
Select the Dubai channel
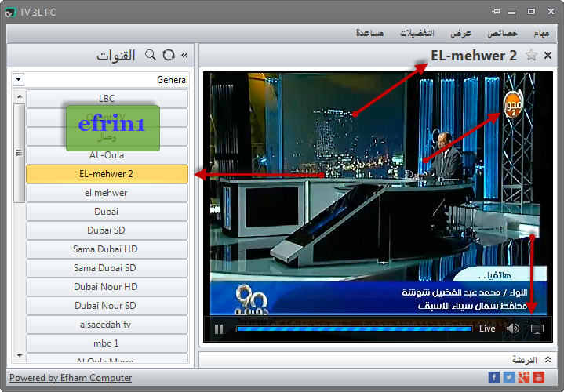107,212
